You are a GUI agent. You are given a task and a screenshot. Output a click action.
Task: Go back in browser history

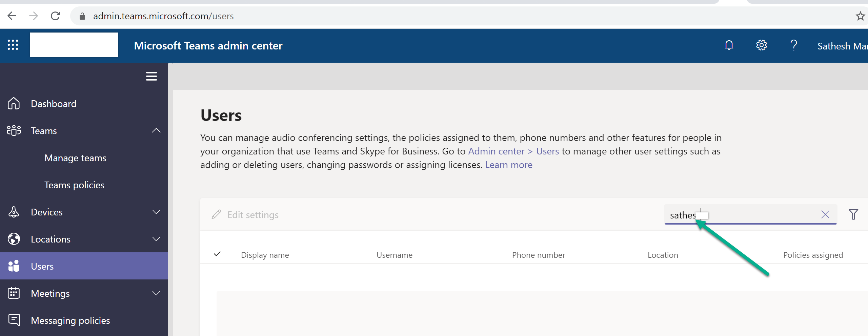click(12, 16)
